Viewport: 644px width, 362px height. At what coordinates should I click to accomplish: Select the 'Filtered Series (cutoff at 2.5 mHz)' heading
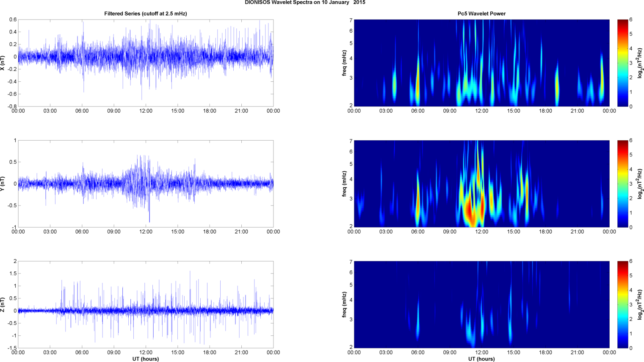click(x=146, y=14)
